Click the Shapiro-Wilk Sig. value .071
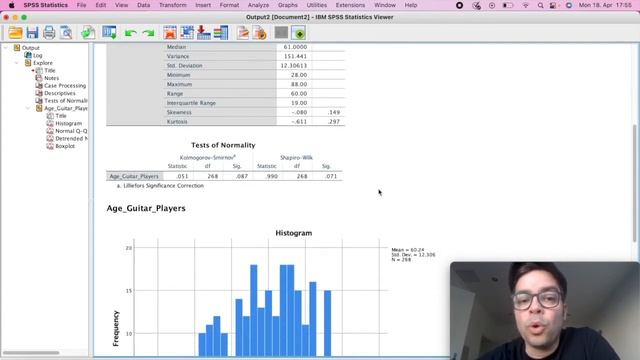 pos(331,176)
